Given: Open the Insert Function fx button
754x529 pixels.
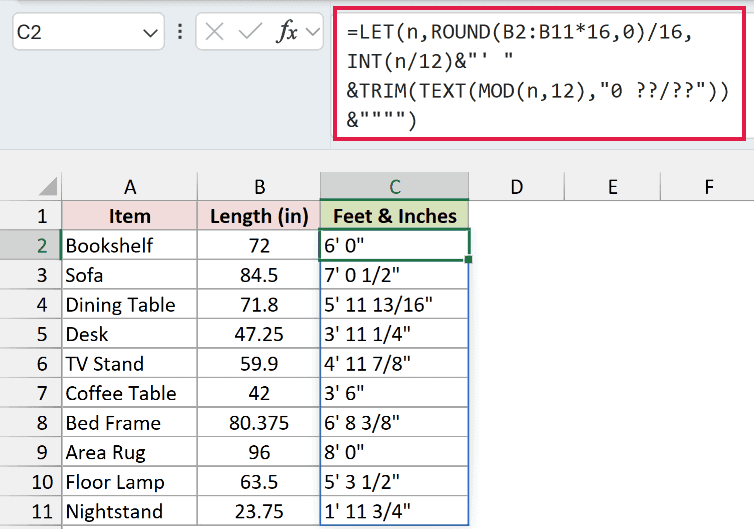Looking at the screenshot, I should point(287,32).
